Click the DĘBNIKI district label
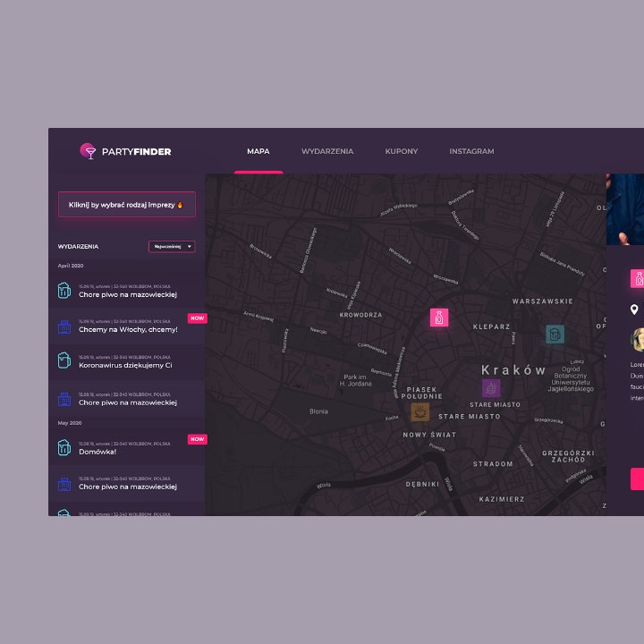Viewport: 644px width, 644px height. (x=422, y=484)
